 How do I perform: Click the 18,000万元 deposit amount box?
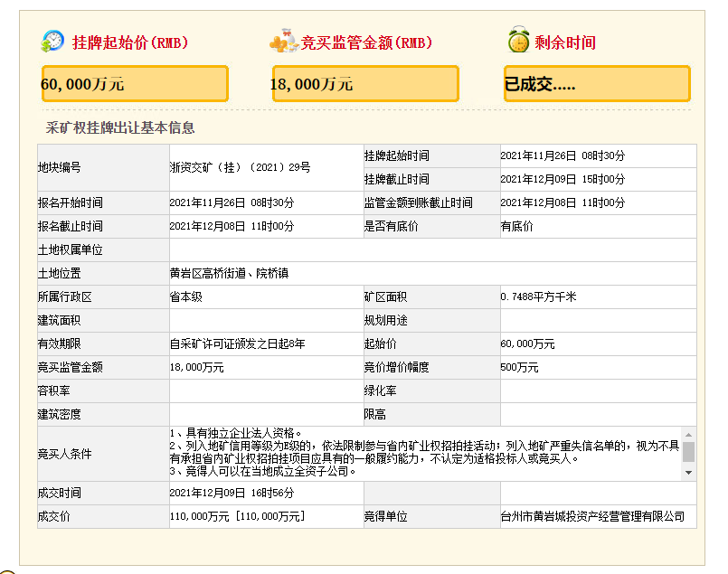pyautogui.click(x=365, y=84)
